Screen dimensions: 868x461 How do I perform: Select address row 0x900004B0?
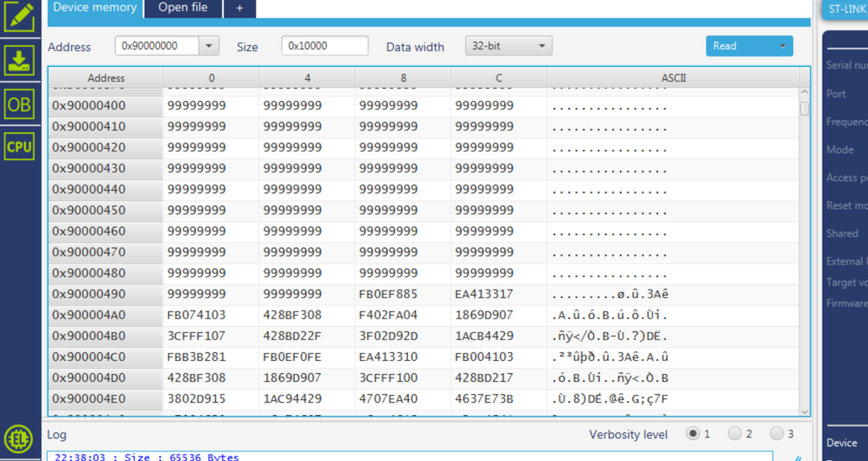[x=106, y=336]
